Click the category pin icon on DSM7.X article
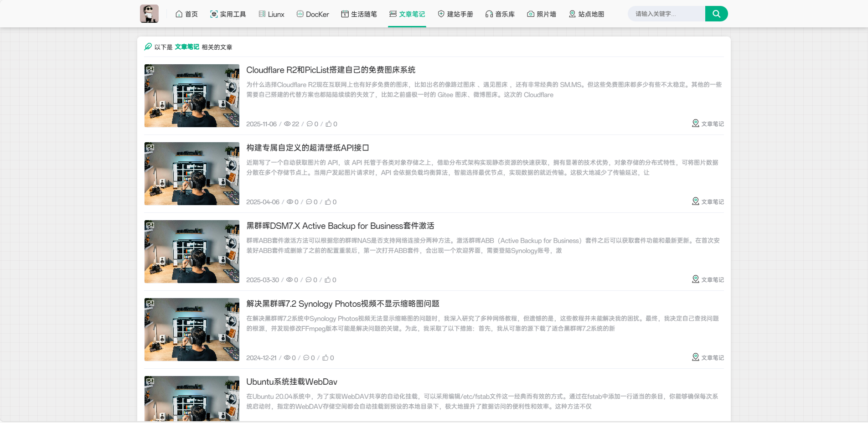Screen dimensions: 868x423 (x=695, y=279)
